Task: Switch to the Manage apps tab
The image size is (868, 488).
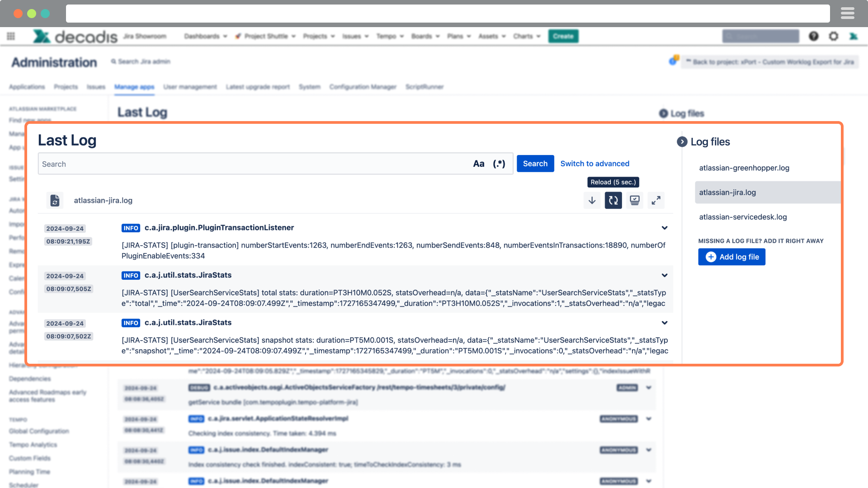Action: [134, 87]
